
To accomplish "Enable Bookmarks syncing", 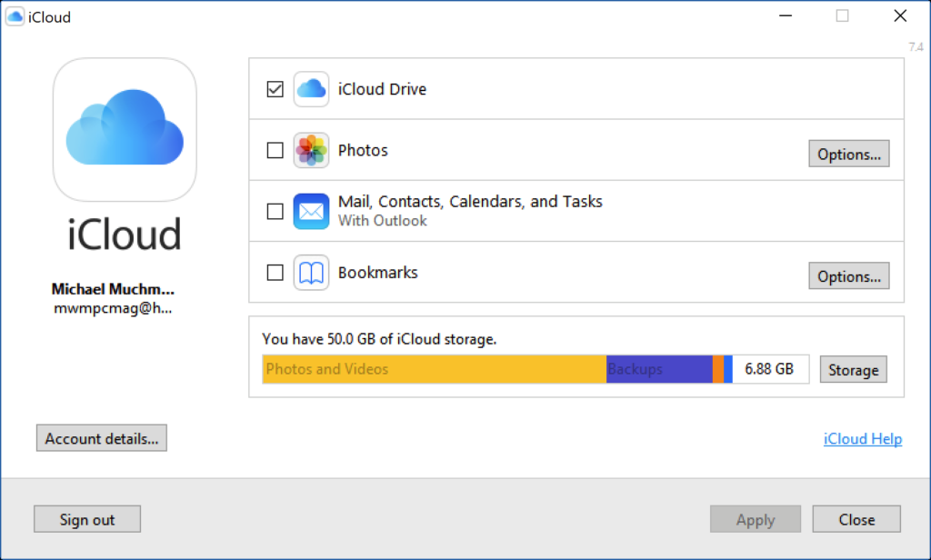I will coord(275,272).
